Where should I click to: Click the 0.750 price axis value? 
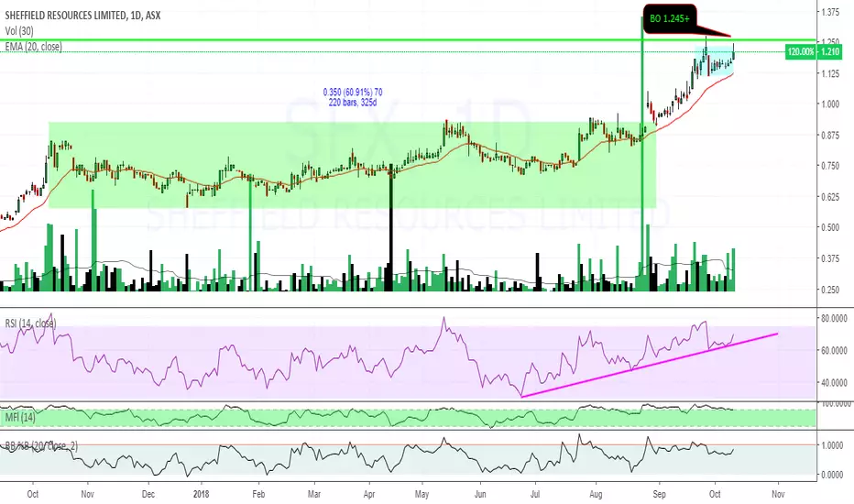(830, 166)
